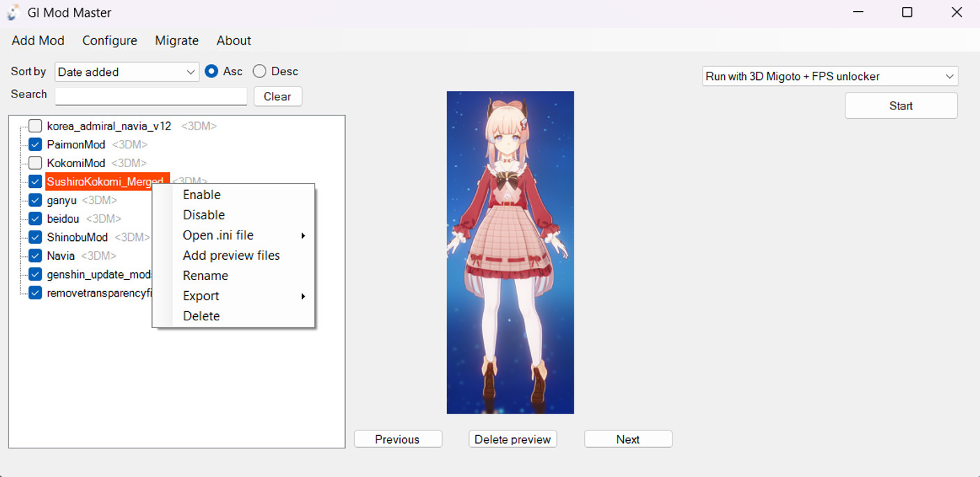Image resolution: width=980 pixels, height=477 pixels.
Task: Click the Search input field
Action: [x=151, y=96]
